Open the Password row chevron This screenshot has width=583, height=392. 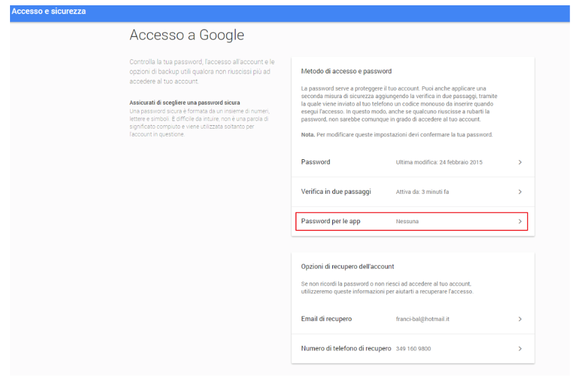(x=520, y=162)
